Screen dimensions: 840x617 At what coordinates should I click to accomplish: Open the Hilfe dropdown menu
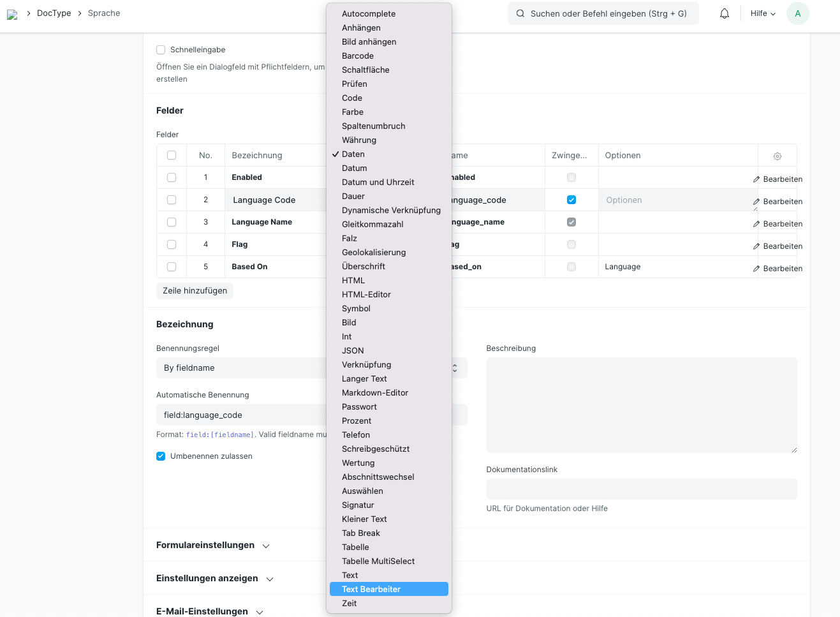point(763,13)
